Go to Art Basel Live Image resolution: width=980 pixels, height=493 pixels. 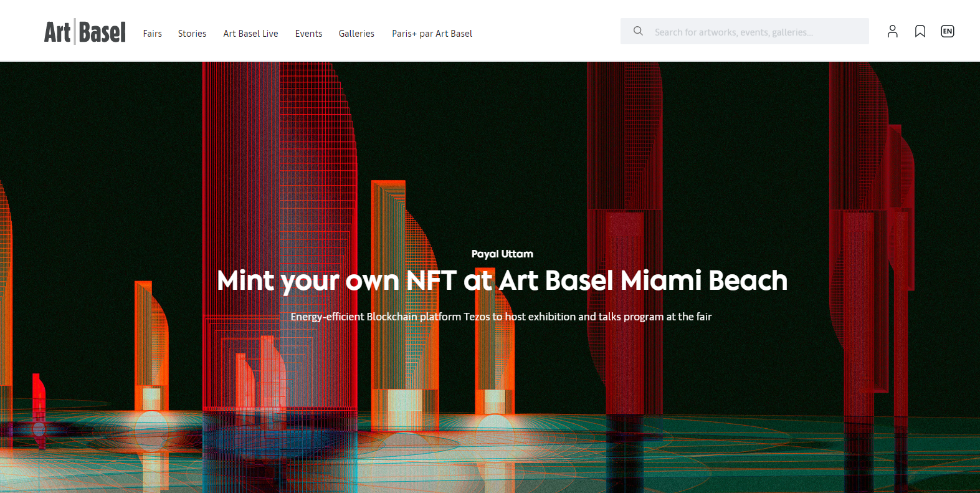pyautogui.click(x=250, y=34)
